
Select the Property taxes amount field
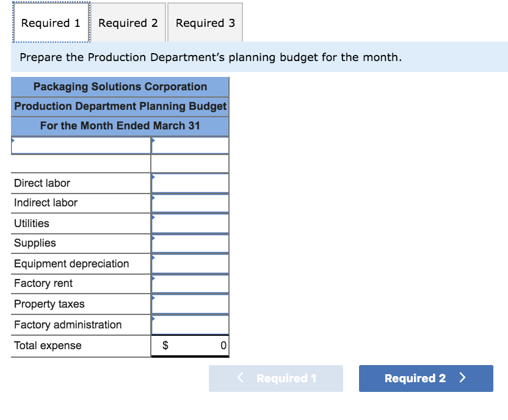190,304
